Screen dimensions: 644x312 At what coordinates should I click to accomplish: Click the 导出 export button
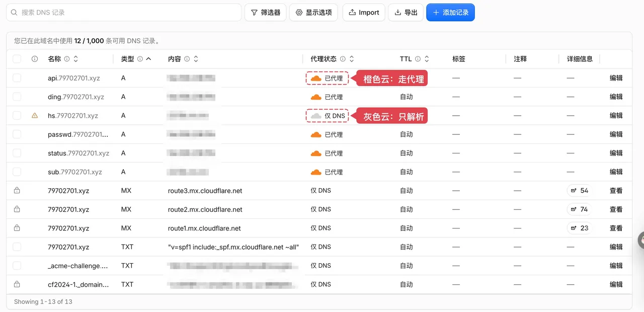coord(406,13)
